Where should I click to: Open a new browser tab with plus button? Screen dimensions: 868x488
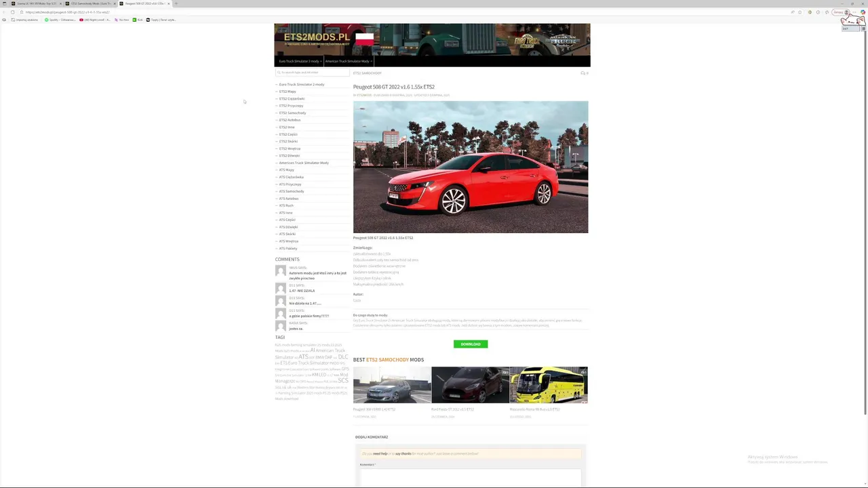tap(176, 3)
